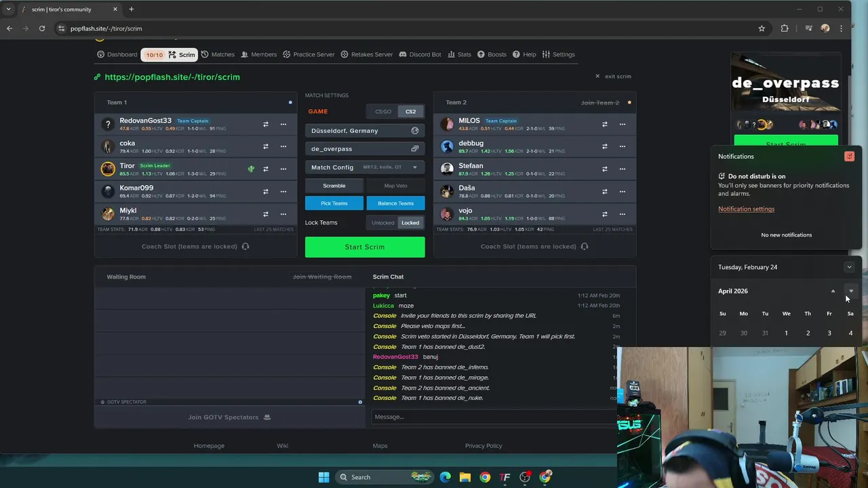Swap team for Daša
The width and height of the screenshot is (868, 488).
[x=605, y=191]
